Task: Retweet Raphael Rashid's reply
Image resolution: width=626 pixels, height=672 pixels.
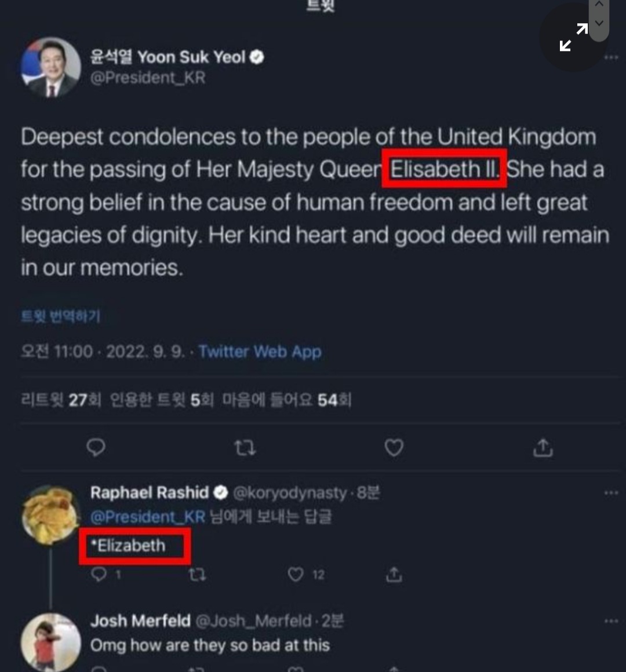Action: click(197, 574)
